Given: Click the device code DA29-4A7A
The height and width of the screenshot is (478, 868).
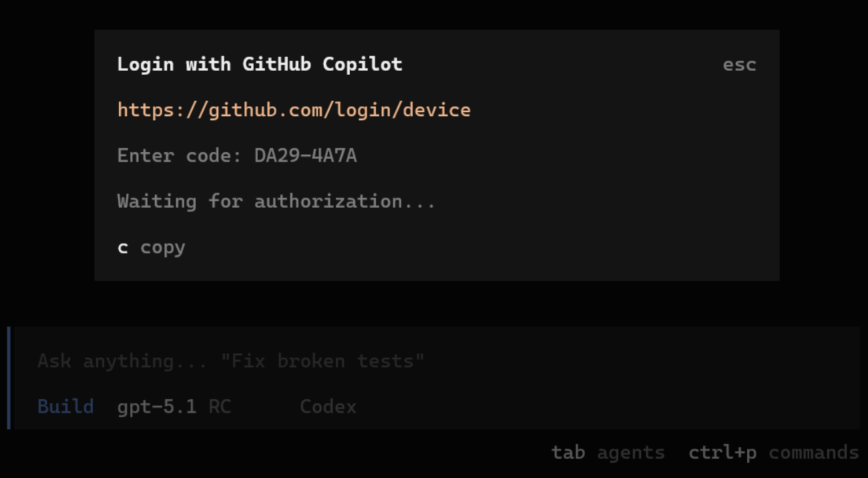Looking at the screenshot, I should (305, 156).
